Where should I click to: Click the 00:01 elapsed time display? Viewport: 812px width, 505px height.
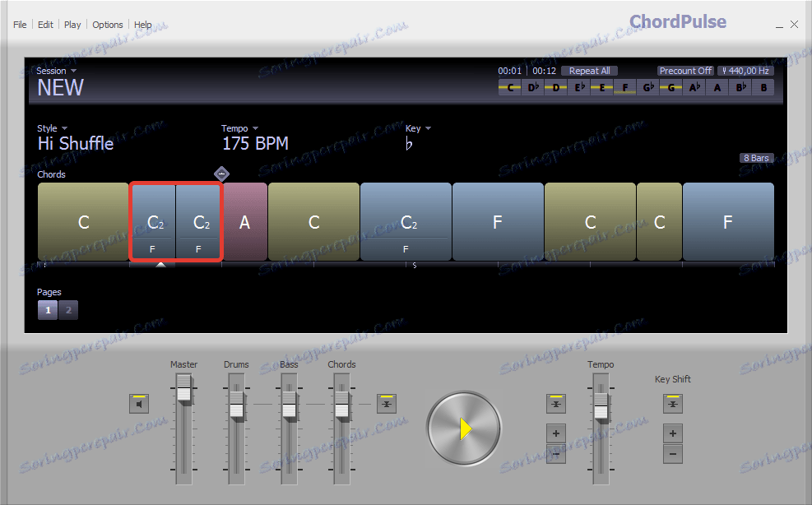point(509,71)
